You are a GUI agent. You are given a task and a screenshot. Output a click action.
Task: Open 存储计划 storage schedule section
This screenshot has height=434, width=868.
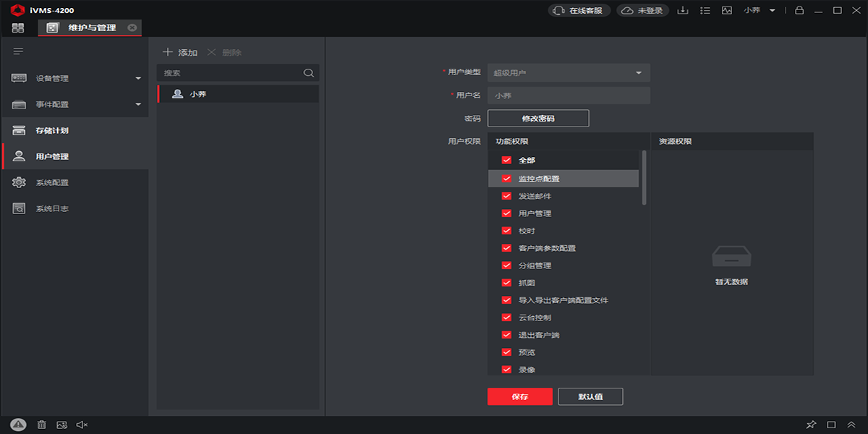pyautogui.click(x=75, y=130)
